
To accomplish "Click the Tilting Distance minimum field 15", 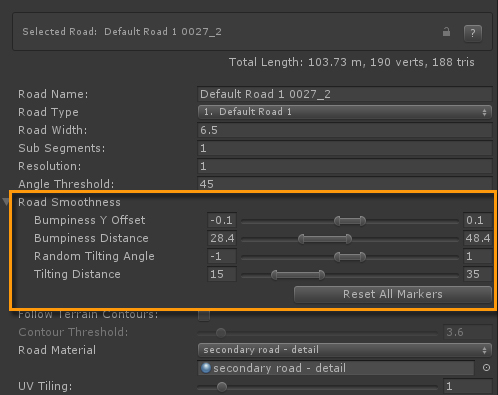I will pyautogui.click(x=222, y=274).
